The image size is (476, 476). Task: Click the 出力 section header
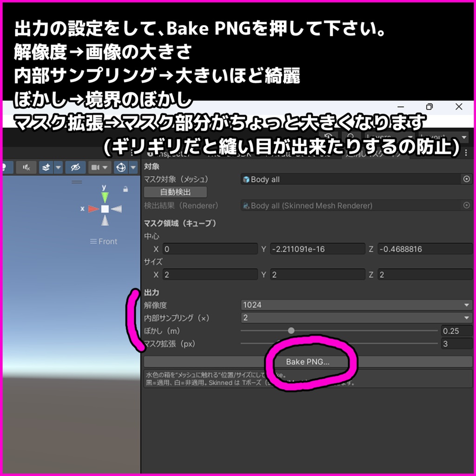click(x=152, y=292)
